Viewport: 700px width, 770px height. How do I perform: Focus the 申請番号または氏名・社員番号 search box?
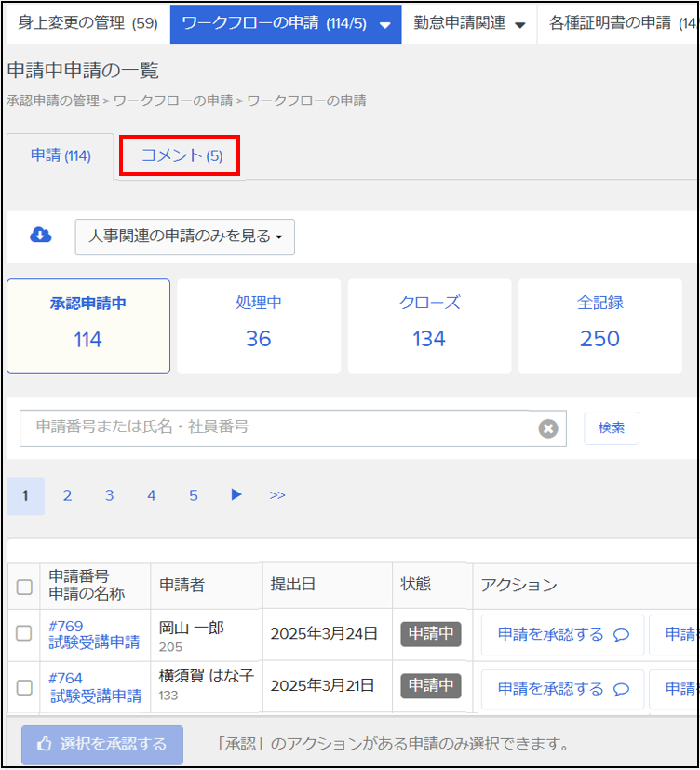point(279,427)
